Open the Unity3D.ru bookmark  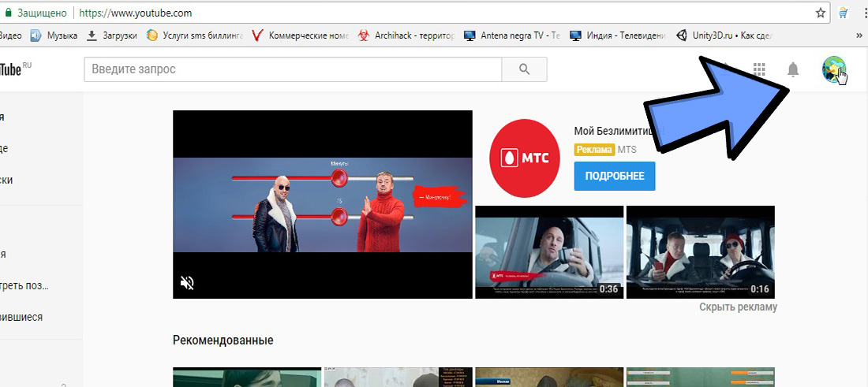tap(724, 36)
